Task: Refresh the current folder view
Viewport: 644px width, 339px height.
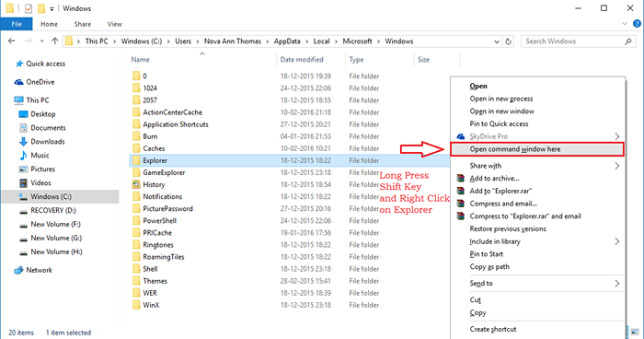Action: [x=509, y=41]
